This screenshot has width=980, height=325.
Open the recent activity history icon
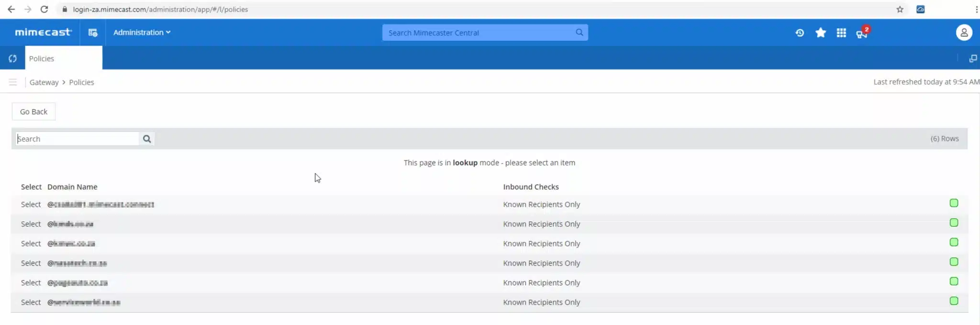pos(800,33)
